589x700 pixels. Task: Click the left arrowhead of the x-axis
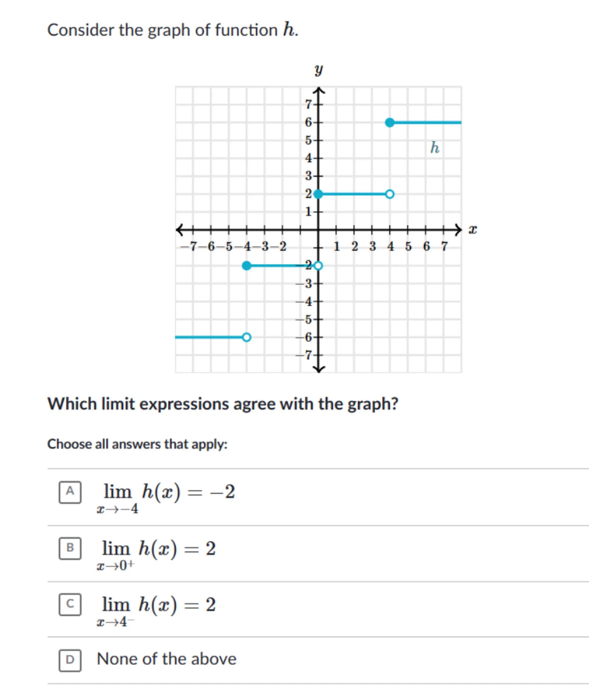[x=180, y=230]
